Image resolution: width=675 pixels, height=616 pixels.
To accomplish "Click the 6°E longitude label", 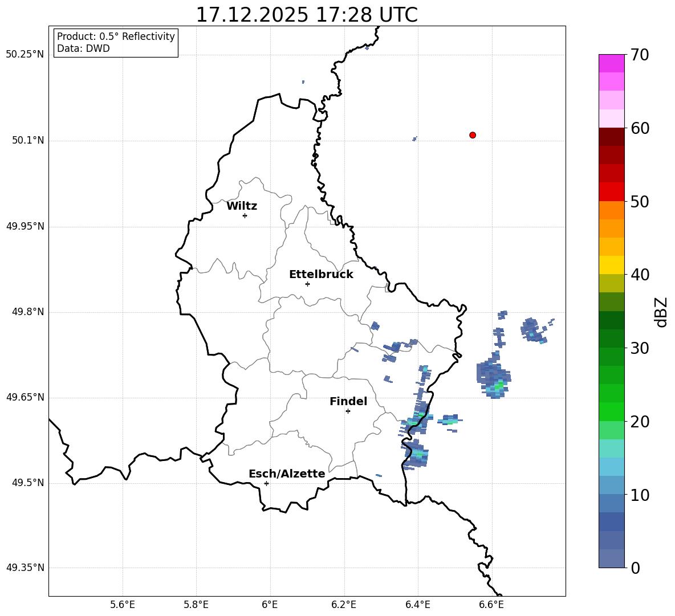I will pos(270,605).
